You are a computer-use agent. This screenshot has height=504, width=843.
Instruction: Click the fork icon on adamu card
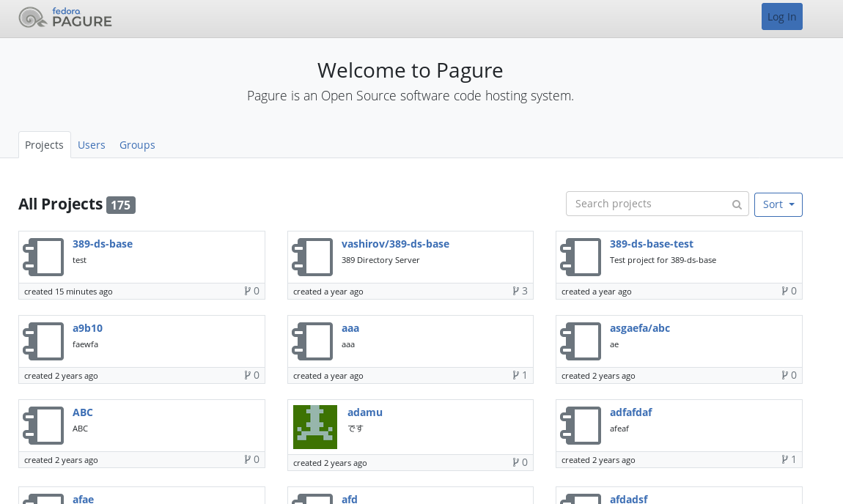515,463
